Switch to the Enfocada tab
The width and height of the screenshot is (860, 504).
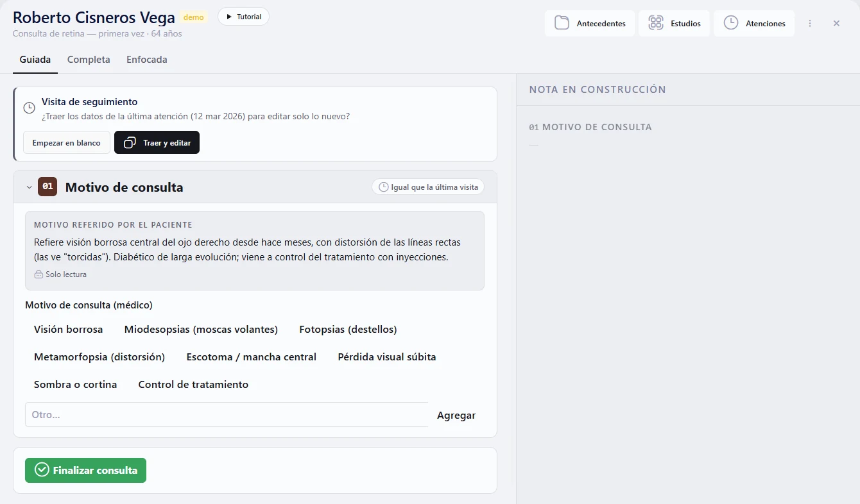[x=147, y=60]
